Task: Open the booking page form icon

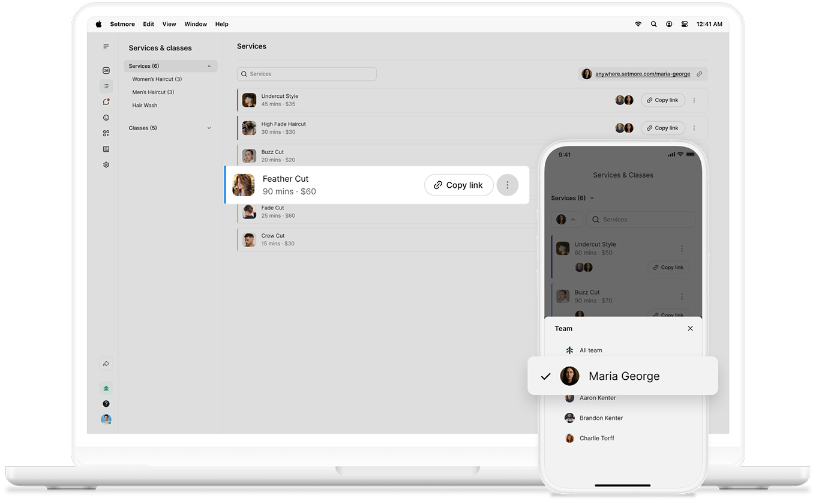Action: [106, 149]
